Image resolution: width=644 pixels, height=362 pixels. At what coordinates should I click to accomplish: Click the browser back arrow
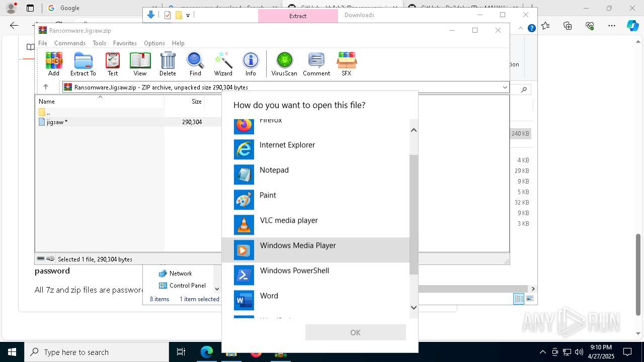(x=14, y=25)
